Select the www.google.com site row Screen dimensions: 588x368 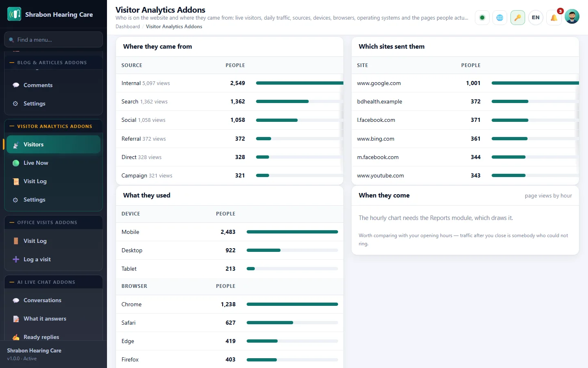[465, 83]
